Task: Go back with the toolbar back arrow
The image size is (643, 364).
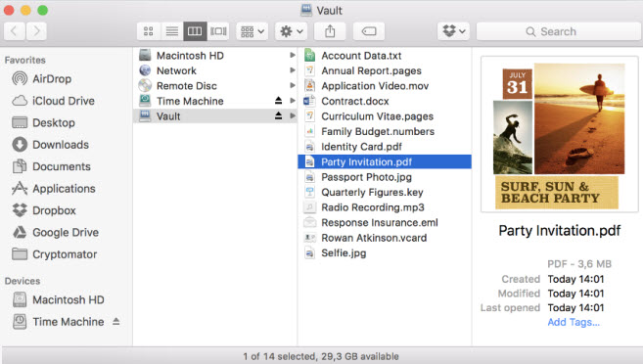Action: click(x=15, y=31)
